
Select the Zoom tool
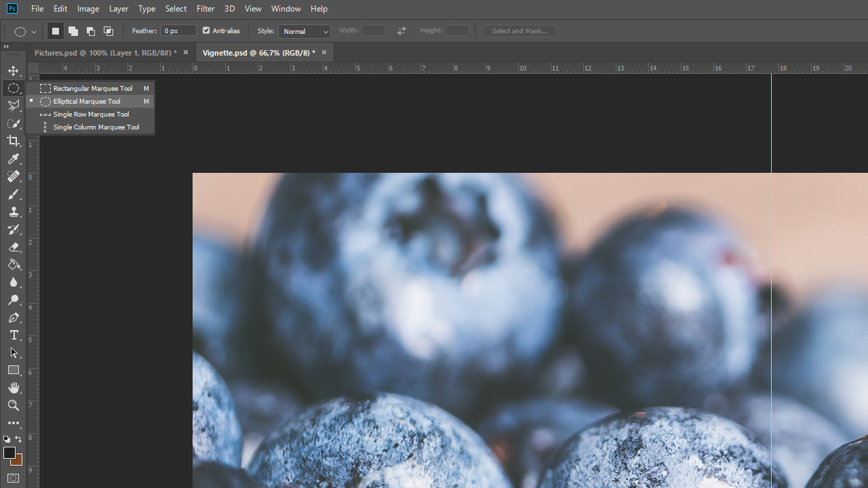pyautogui.click(x=14, y=405)
